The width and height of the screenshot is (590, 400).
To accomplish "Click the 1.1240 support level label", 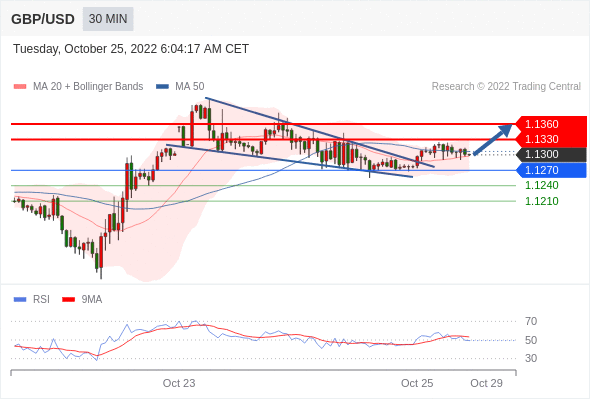I will pyautogui.click(x=542, y=185).
